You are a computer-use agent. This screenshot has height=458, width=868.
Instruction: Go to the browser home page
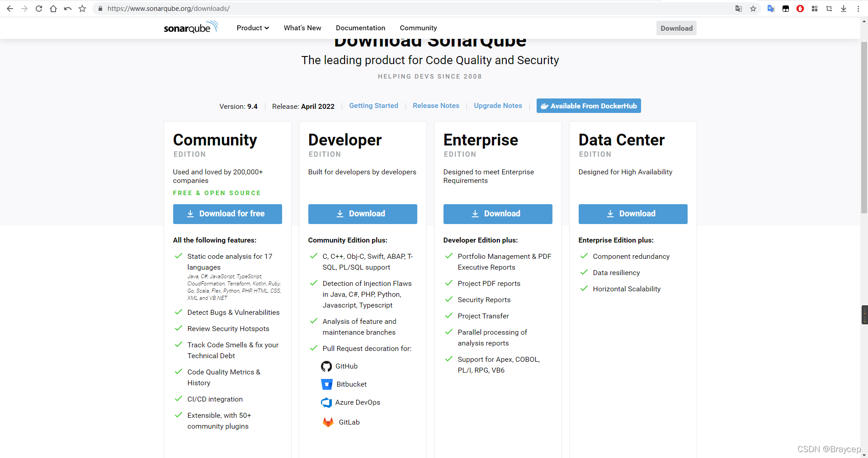(x=53, y=9)
